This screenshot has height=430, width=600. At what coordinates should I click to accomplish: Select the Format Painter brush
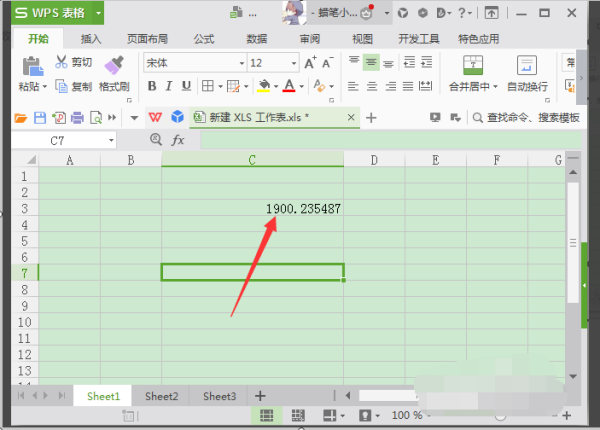tap(114, 65)
